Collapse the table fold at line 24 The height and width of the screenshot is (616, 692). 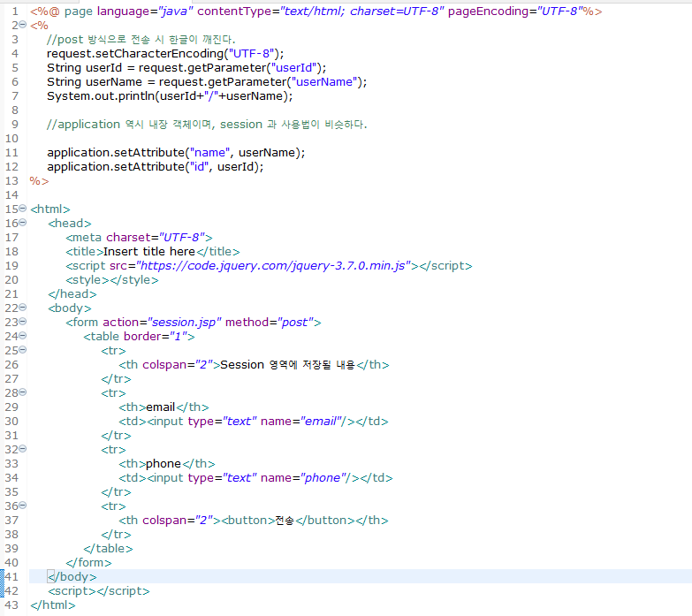pyautogui.click(x=23, y=335)
